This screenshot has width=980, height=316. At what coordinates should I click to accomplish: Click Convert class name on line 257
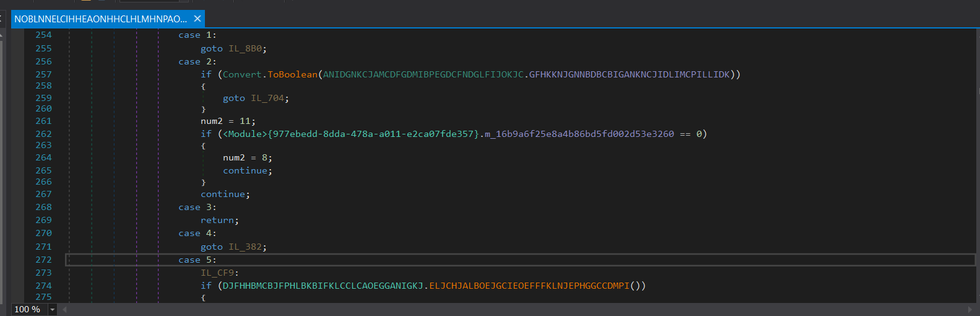click(x=242, y=74)
